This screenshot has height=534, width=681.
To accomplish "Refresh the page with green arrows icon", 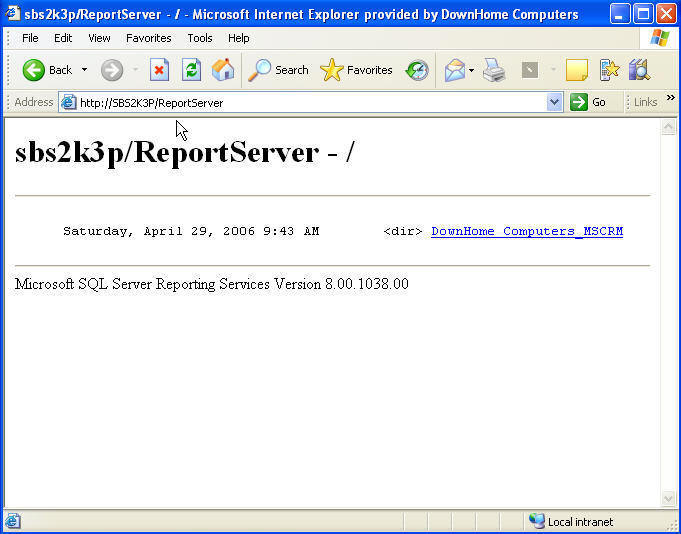I will pos(192,70).
